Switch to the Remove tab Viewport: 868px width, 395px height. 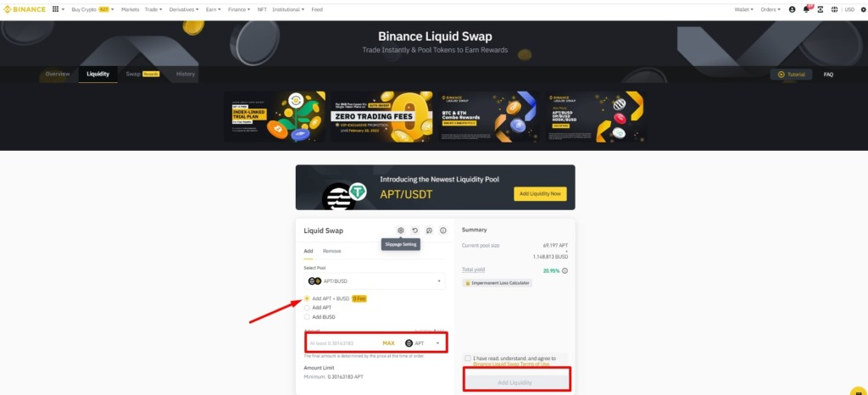click(331, 251)
